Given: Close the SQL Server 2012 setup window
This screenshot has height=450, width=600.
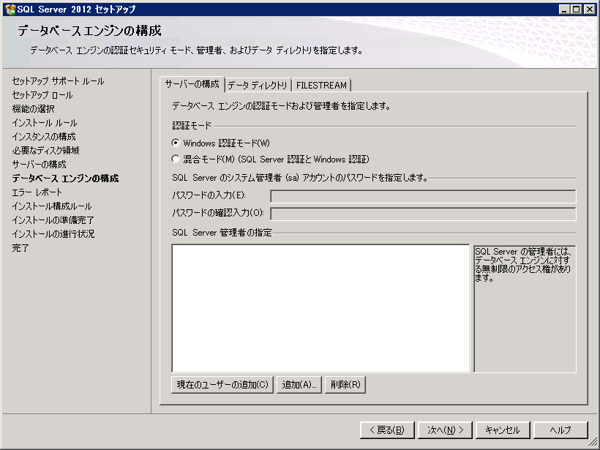Looking at the screenshot, I should pos(590,10).
